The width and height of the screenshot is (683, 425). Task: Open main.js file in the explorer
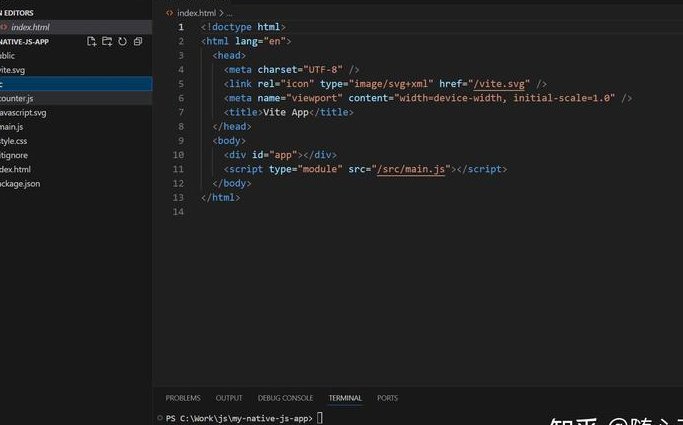tap(76, 127)
